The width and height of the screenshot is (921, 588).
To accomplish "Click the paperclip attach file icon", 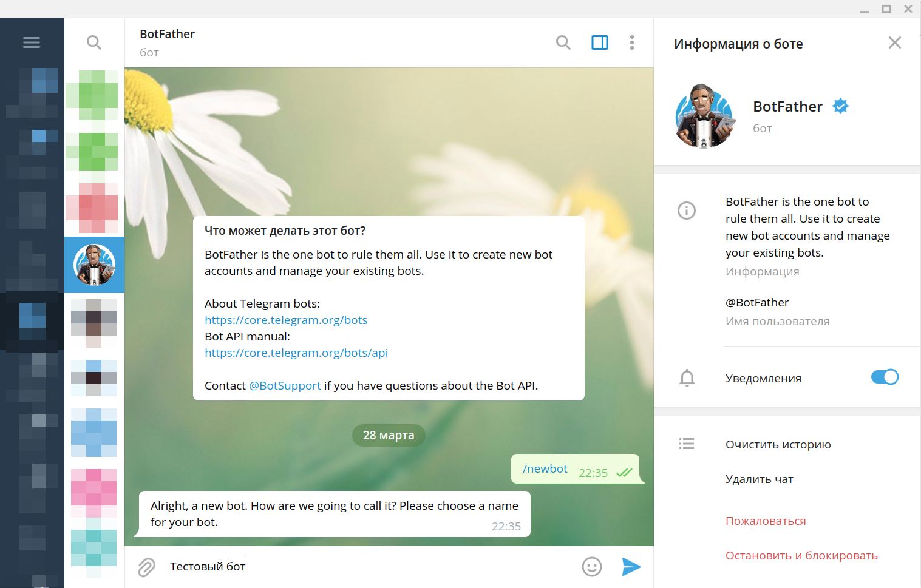I will tap(146, 567).
